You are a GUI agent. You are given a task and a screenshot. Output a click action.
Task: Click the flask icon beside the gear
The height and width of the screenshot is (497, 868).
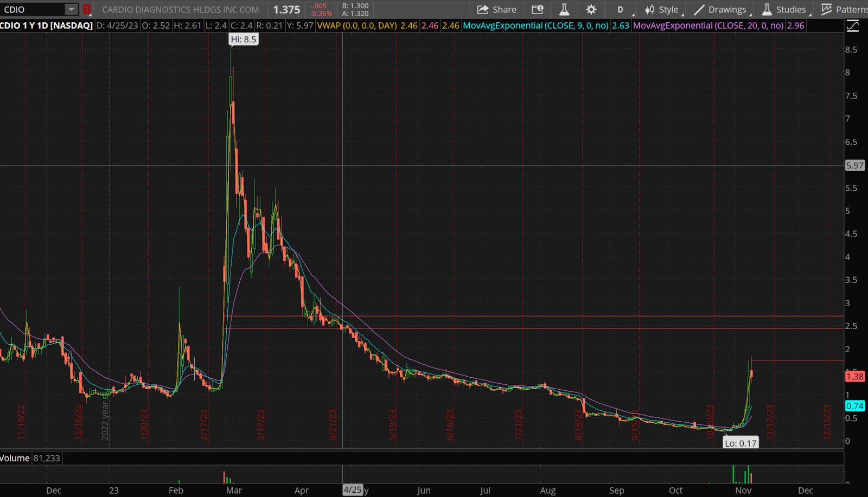tap(564, 9)
